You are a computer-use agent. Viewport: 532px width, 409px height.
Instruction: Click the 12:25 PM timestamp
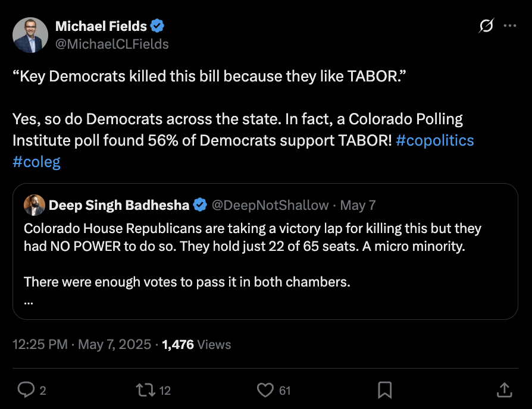click(x=40, y=344)
